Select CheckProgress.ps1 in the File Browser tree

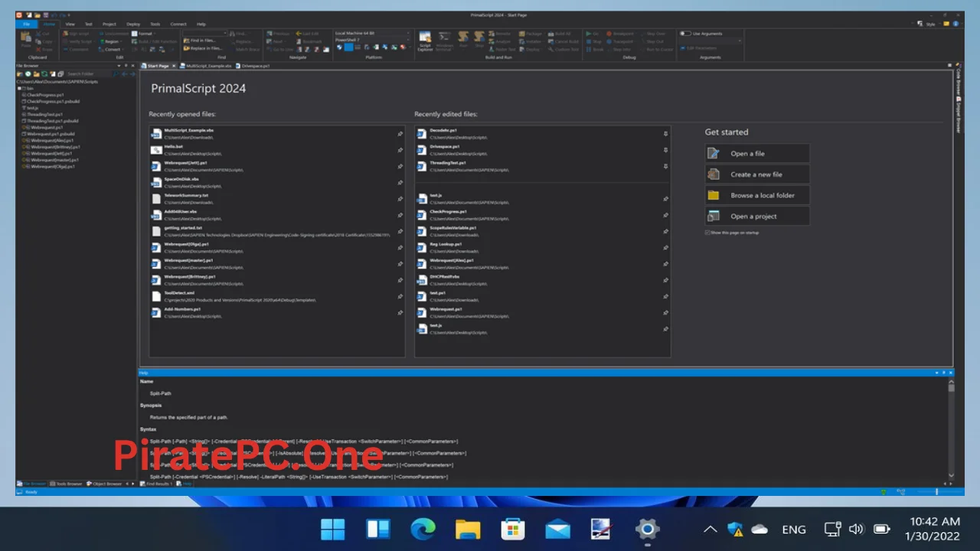tap(45, 95)
